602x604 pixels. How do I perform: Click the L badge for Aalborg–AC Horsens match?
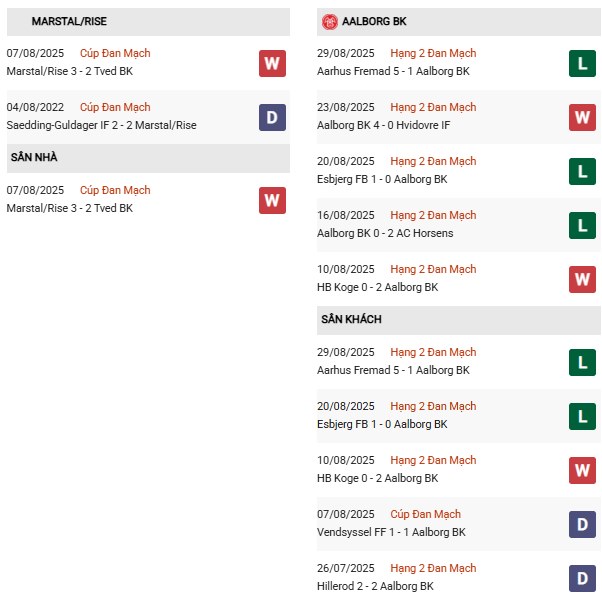pos(582,225)
